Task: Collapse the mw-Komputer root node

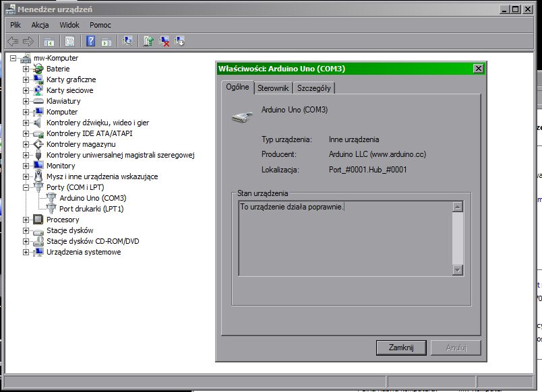Action: pyautogui.click(x=13, y=58)
